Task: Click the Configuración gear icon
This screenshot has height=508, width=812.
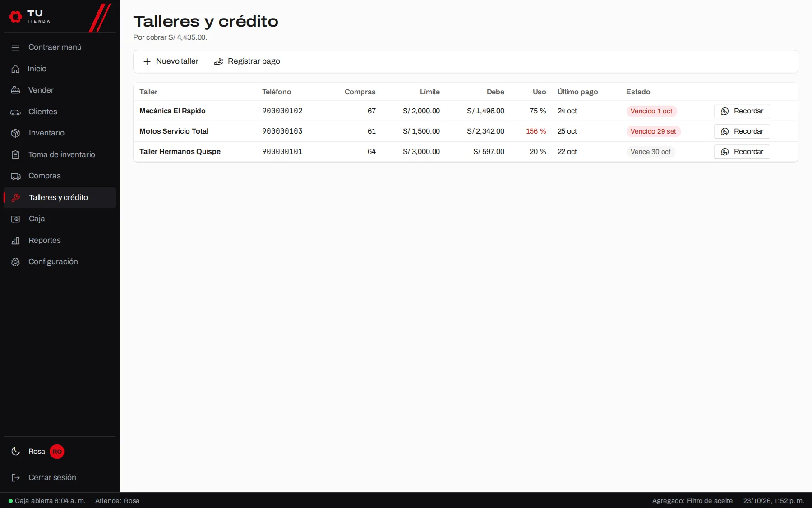Action: (15, 262)
